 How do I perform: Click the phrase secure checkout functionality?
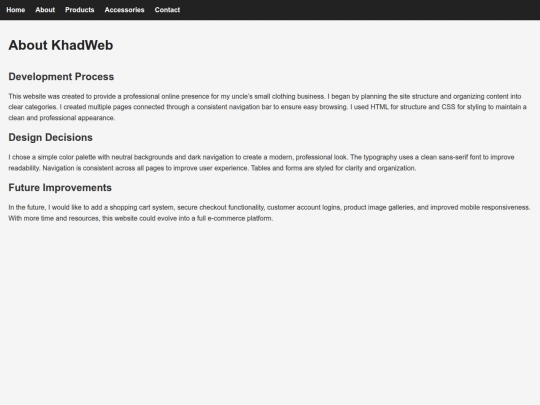(221, 207)
